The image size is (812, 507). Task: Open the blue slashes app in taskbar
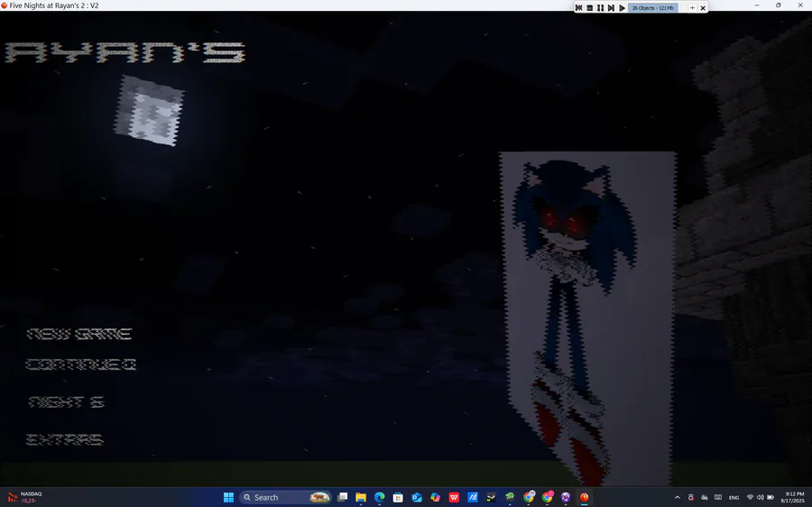[472, 497]
